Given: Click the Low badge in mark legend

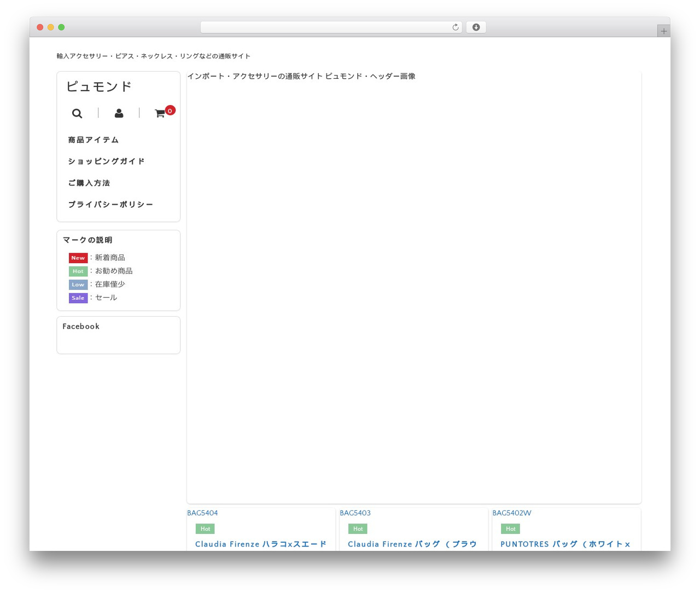Looking at the screenshot, I should pos(78,284).
